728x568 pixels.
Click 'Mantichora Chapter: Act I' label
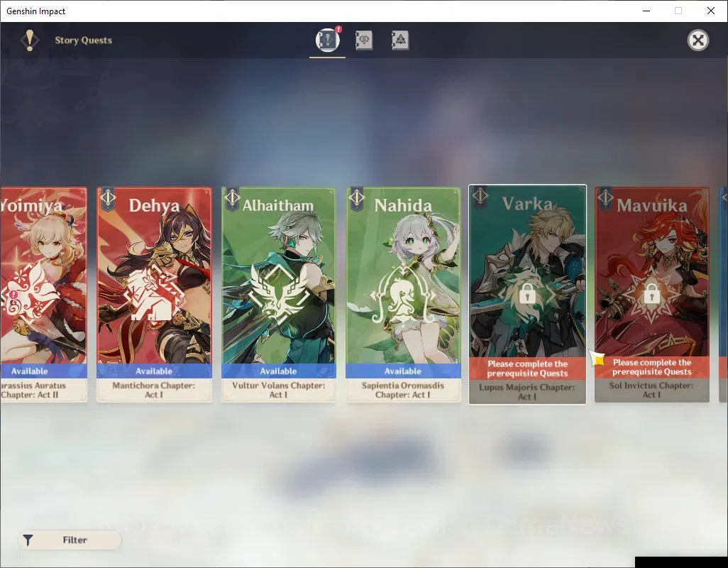click(154, 390)
